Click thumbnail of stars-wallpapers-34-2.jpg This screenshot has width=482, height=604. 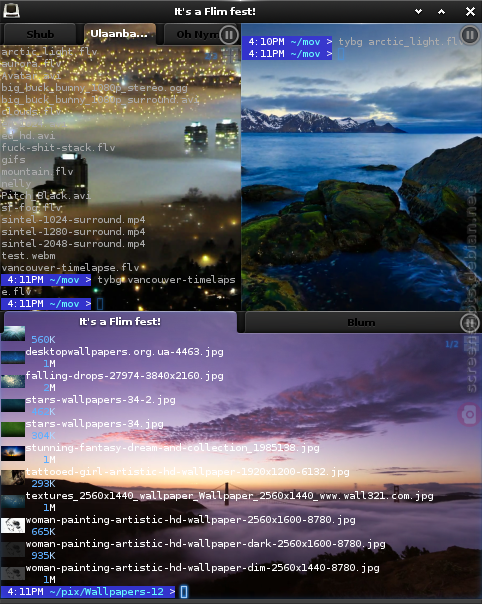tap(13, 405)
